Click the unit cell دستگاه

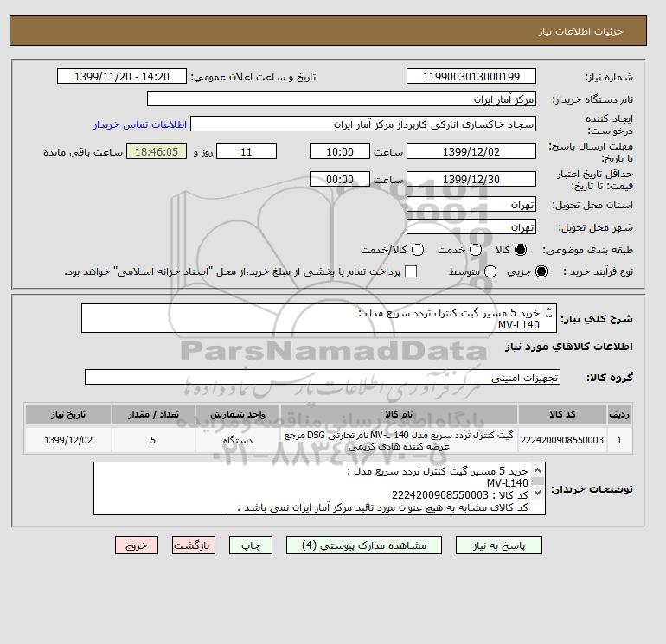click(x=238, y=440)
